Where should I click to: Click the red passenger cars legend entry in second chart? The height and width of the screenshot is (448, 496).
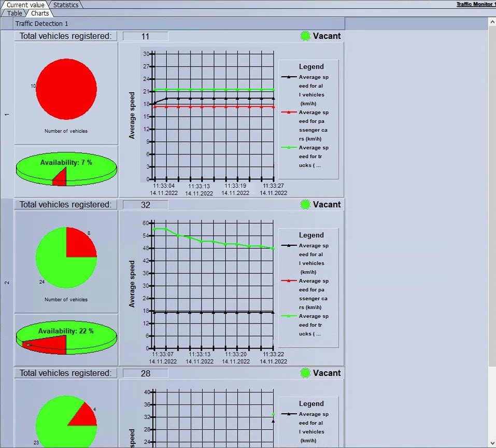tap(305, 294)
